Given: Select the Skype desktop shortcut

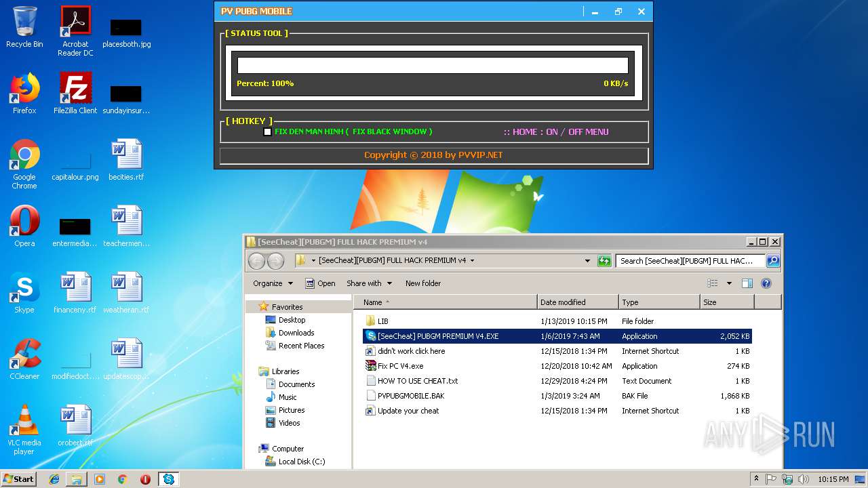Looking at the screenshot, I should 24,293.
